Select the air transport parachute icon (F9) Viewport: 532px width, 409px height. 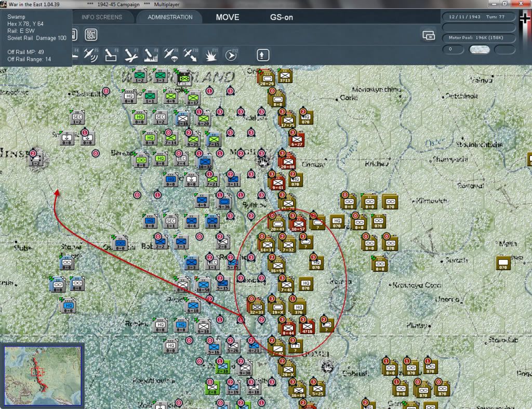(170, 55)
